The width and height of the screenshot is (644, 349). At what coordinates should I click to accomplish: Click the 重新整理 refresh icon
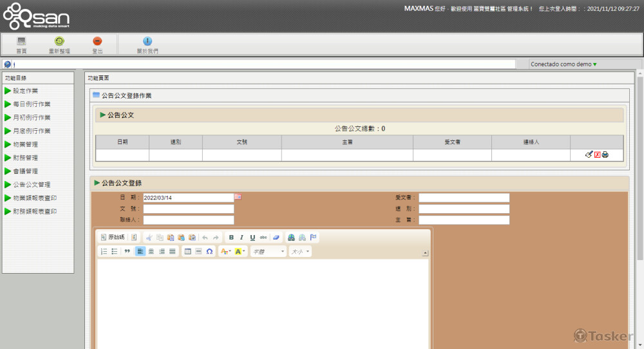point(59,41)
